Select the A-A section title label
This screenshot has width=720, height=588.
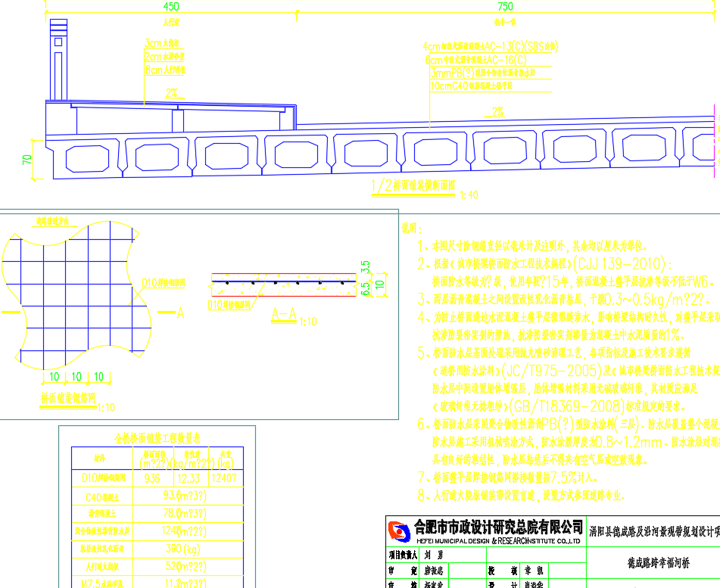point(284,312)
